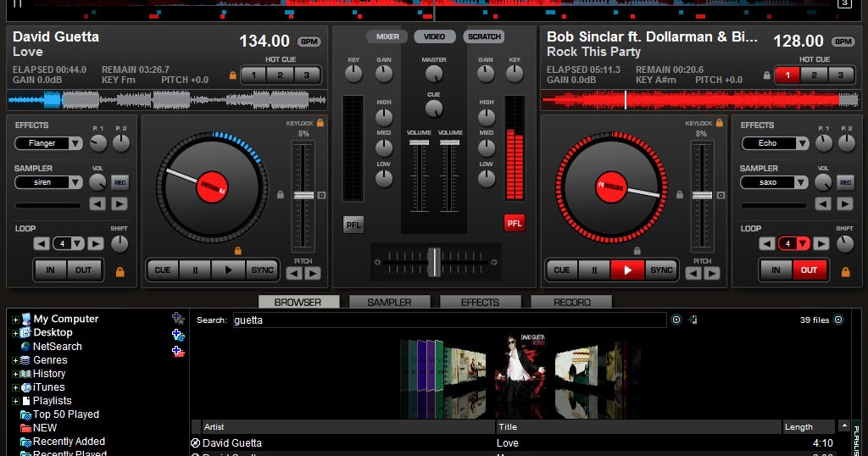The image size is (868, 456).
Task: Switch to the VIDEO panel
Action: click(x=435, y=36)
